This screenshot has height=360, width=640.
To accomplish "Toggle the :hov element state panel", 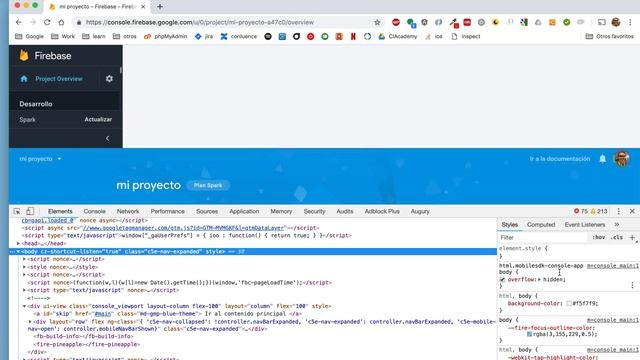I will click(x=598, y=238).
